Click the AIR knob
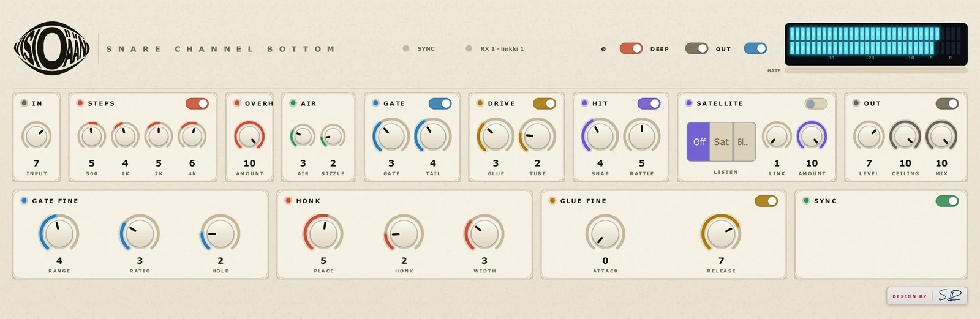 (x=303, y=136)
